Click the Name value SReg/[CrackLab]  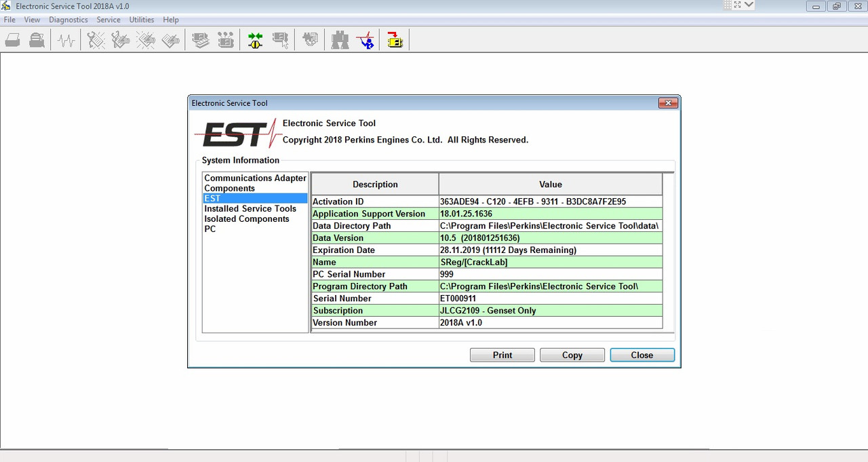pyautogui.click(x=551, y=263)
